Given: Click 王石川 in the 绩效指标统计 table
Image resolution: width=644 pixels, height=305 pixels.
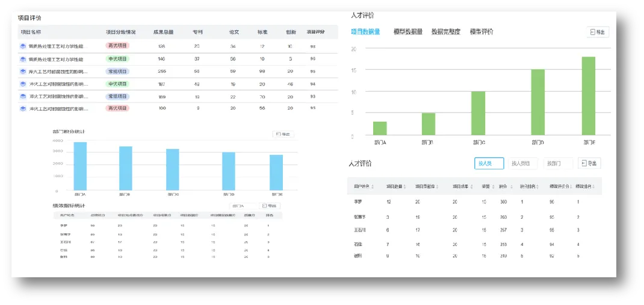Looking at the screenshot, I should (66, 242).
